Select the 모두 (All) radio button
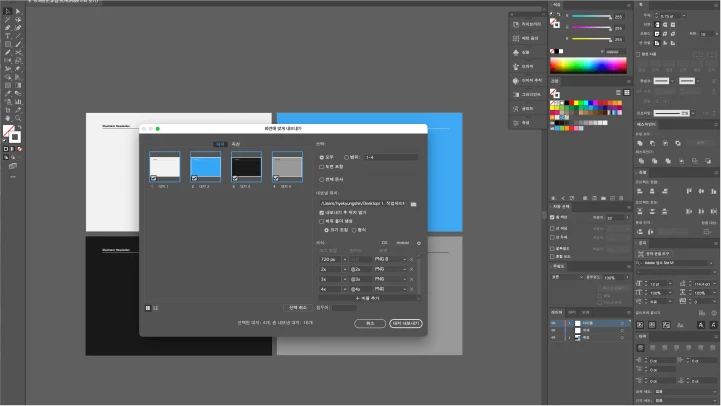 coord(321,157)
